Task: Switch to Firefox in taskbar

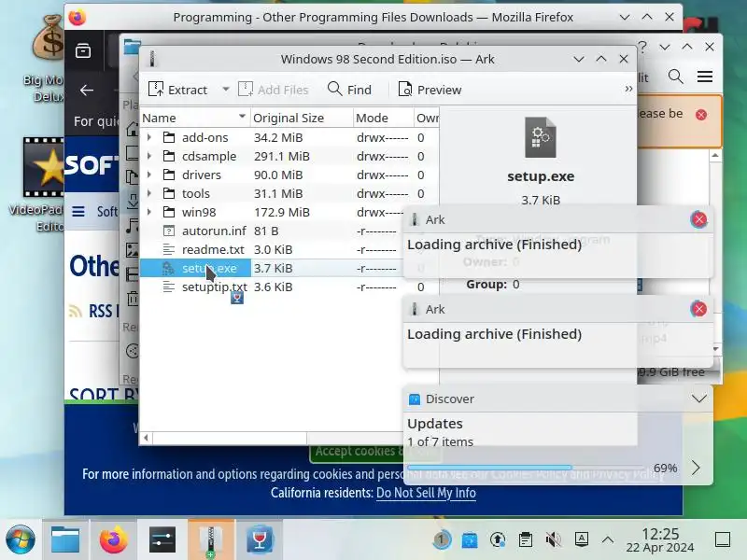Action: (113, 540)
